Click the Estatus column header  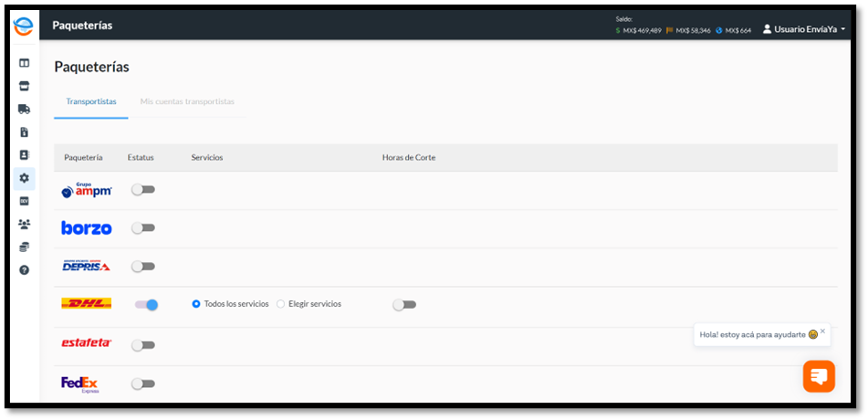(x=141, y=158)
